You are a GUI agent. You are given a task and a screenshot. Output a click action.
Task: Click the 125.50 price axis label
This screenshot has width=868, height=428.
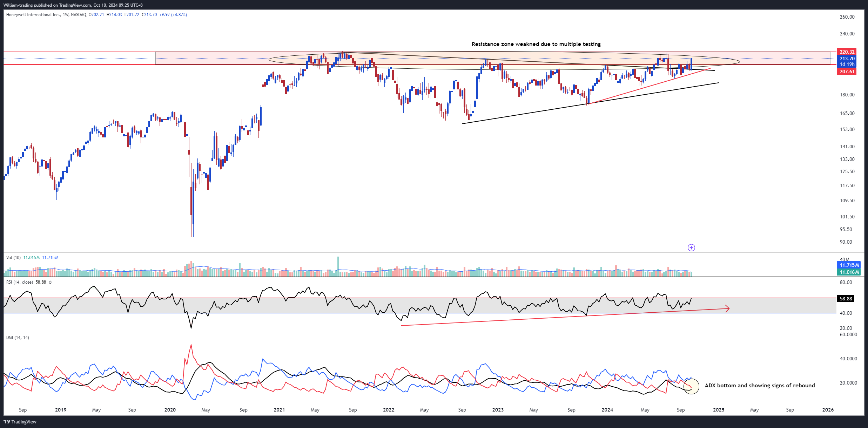coord(847,171)
